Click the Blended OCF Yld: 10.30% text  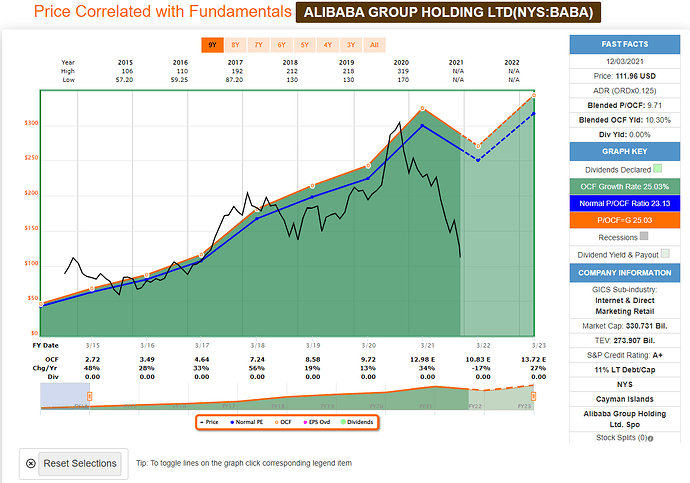coord(624,120)
